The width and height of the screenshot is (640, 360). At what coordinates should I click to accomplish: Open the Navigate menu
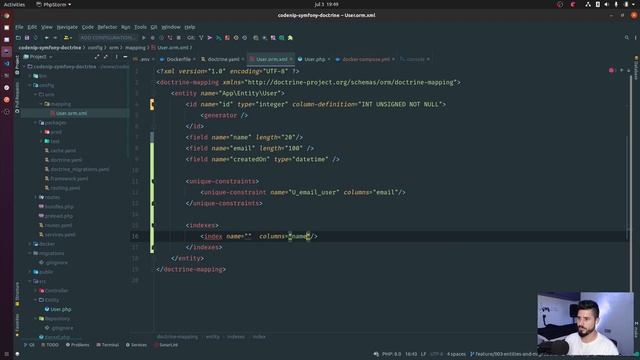coord(67,27)
